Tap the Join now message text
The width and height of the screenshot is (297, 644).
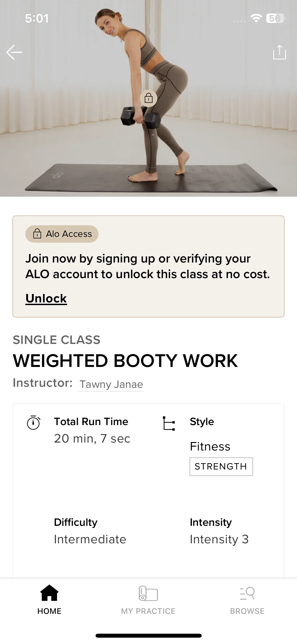point(148,266)
